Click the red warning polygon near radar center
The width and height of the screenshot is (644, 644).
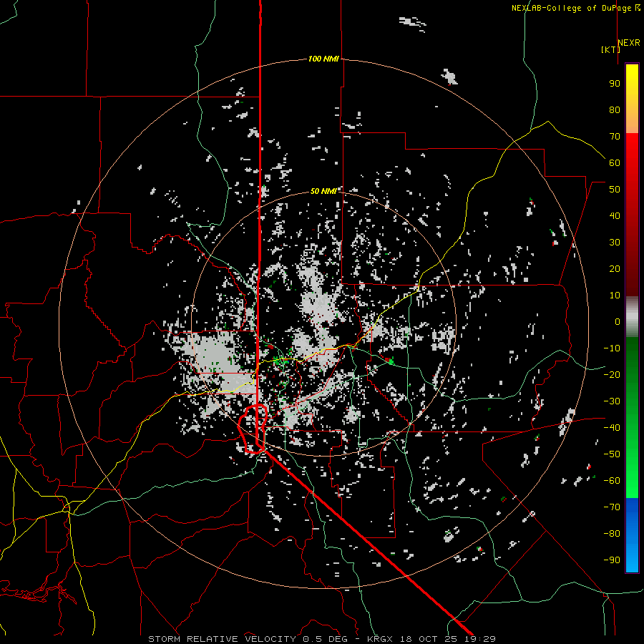point(253,429)
